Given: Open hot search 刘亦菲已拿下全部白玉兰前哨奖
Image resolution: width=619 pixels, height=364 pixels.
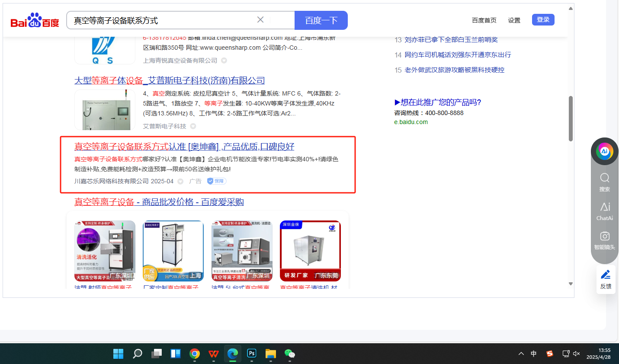Looking at the screenshot, I should (451, 40).
